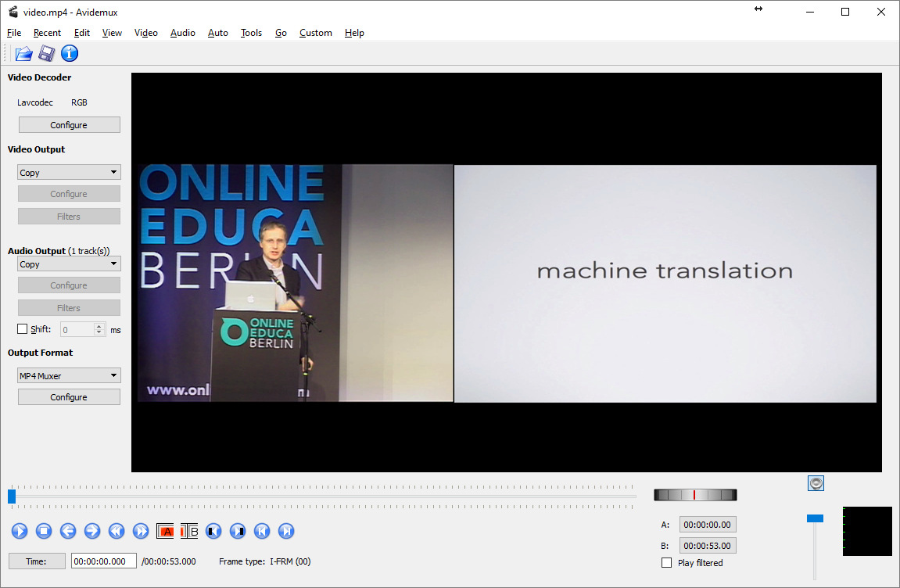Advance to the next frame
The height and width of the screenshot is (588, 900).
91,531
